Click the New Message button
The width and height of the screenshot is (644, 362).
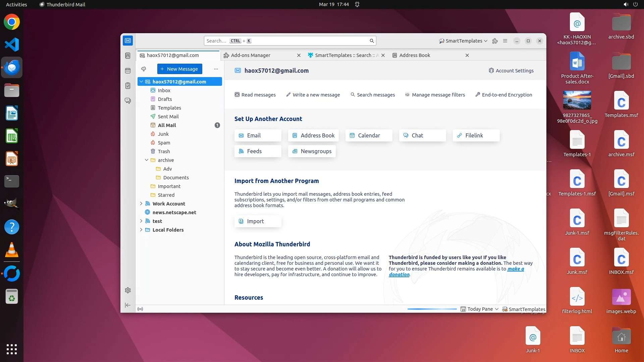tap(179, 69)
